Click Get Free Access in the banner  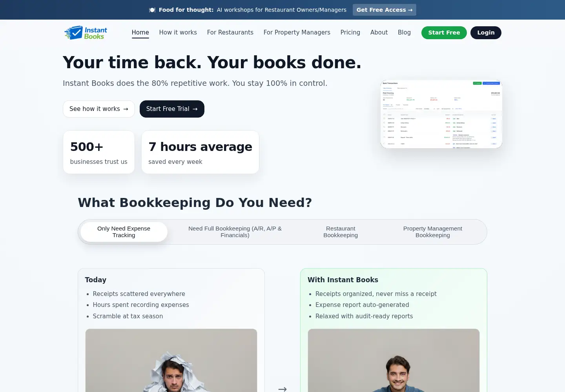384,10
